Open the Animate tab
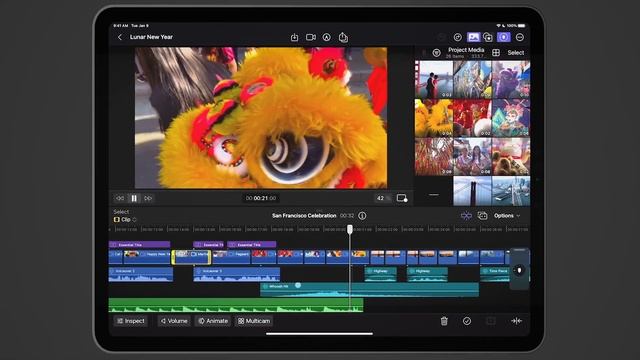This screenshot has width=640, height=360. click(x=213, y=321)
